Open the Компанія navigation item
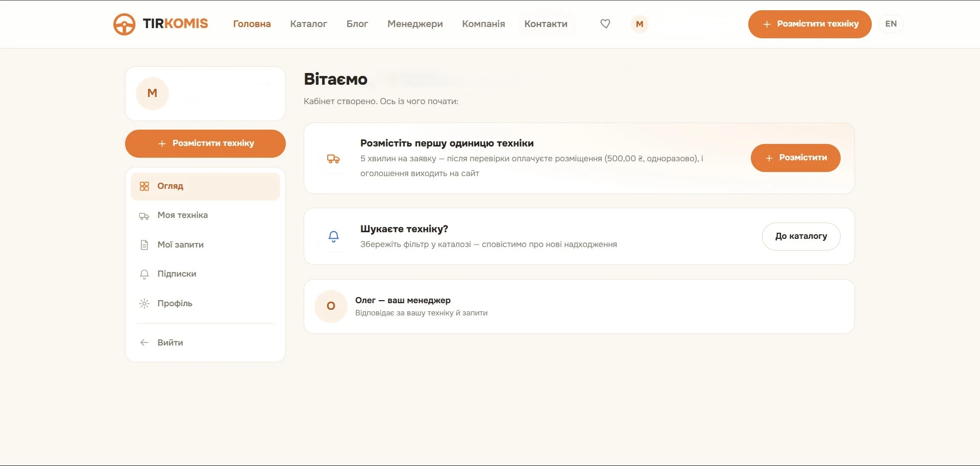The image size is (980, 466). tap(483, 24)
